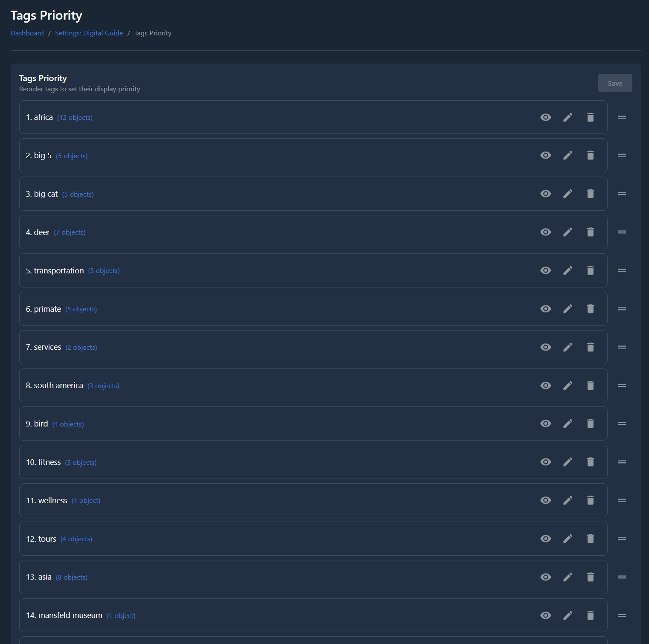Edit the bird tag
This screenshot has height=644, width=649.
(568, 424)
